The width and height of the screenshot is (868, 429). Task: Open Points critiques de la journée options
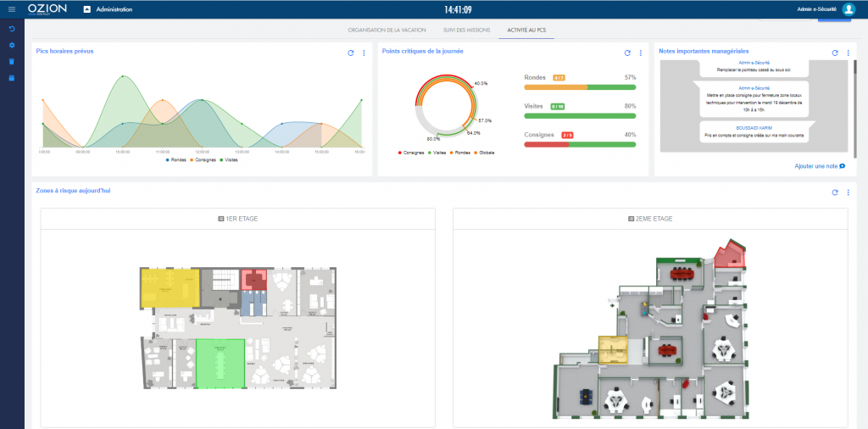pos(641,53)
